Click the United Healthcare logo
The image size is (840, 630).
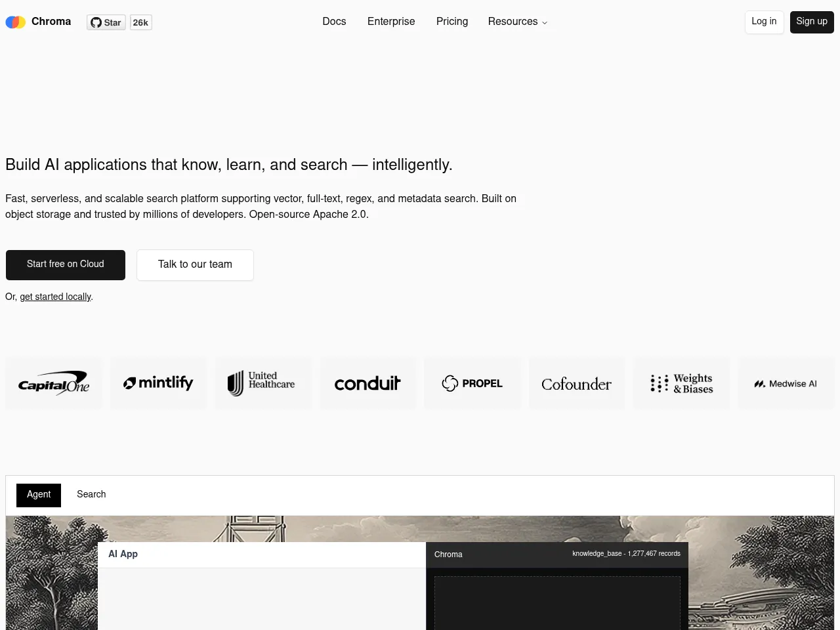click(x=262, y=383)
